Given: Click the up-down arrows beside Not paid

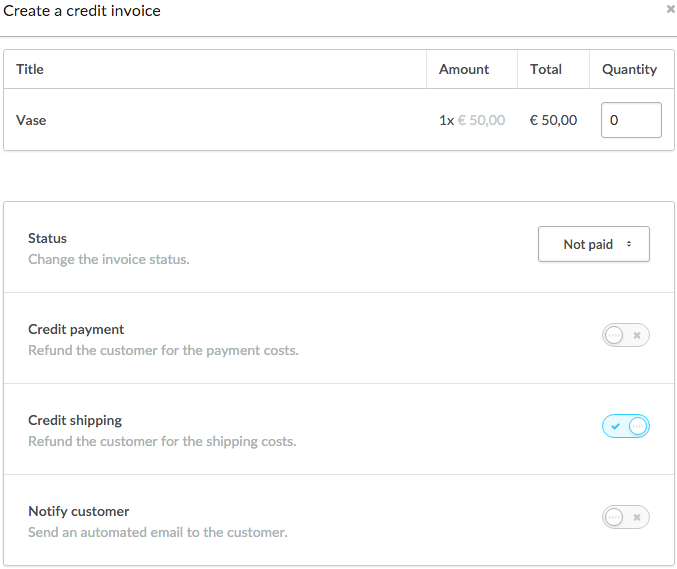Looking at the screenshot, I should (629, 244).
